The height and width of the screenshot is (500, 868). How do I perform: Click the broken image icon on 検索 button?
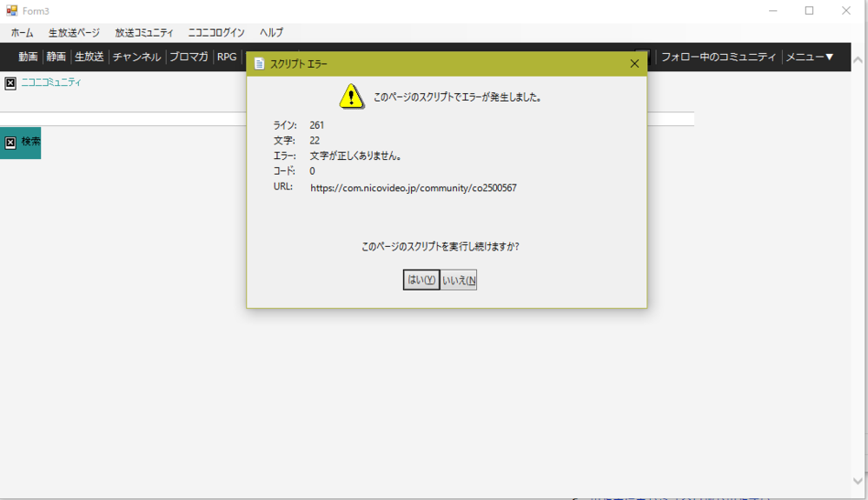10,143
